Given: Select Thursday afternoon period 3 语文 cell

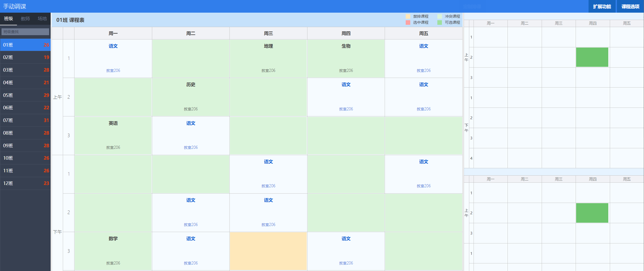Looking at the screenshot, I should coord(346,251).
